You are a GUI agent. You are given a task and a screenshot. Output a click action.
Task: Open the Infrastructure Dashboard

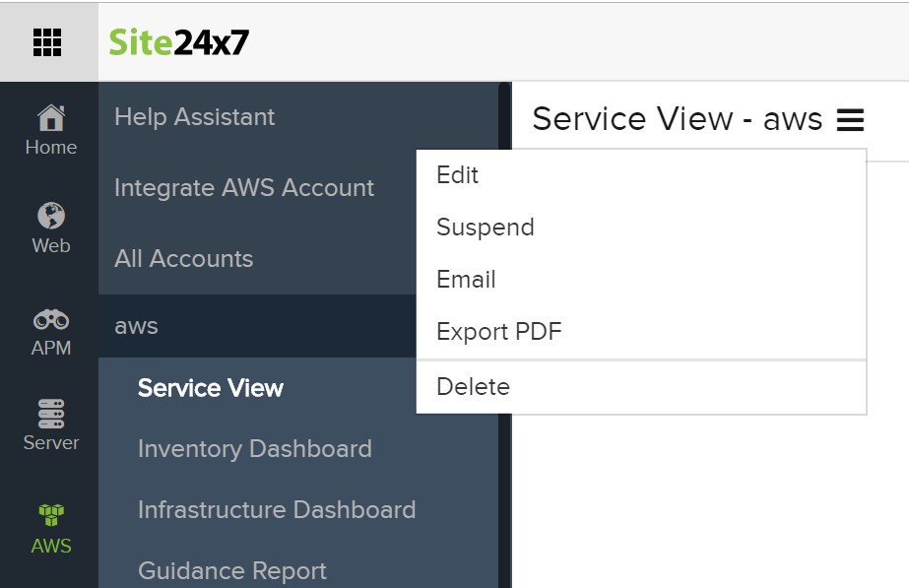(x=276, y=510)
